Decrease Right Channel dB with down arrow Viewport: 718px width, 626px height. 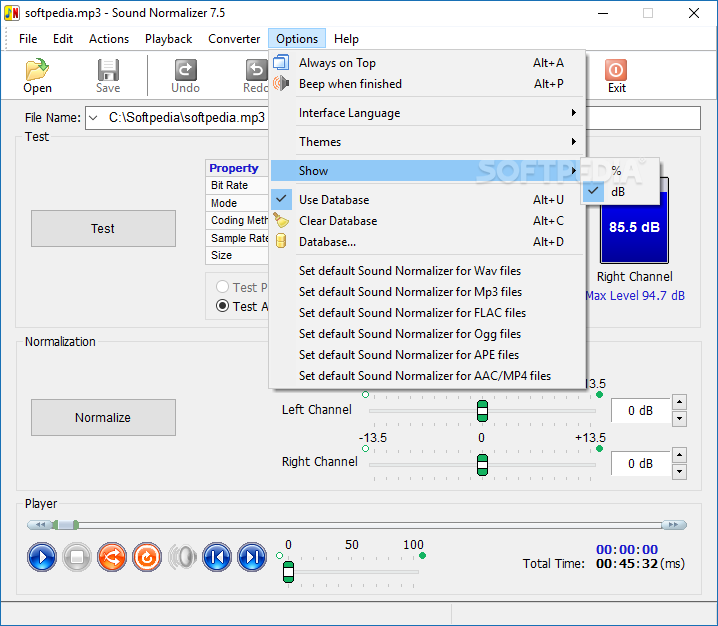[679, 472]
